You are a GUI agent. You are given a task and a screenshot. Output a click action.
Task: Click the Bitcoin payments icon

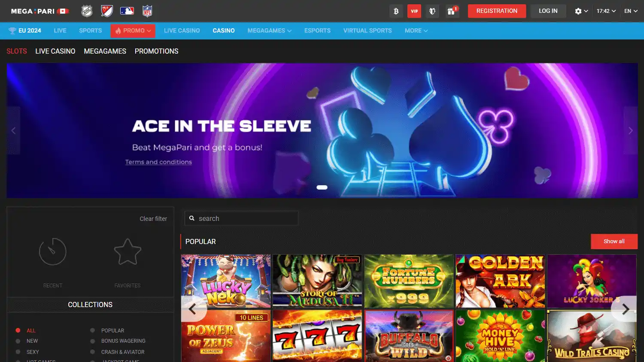point(396,11)
